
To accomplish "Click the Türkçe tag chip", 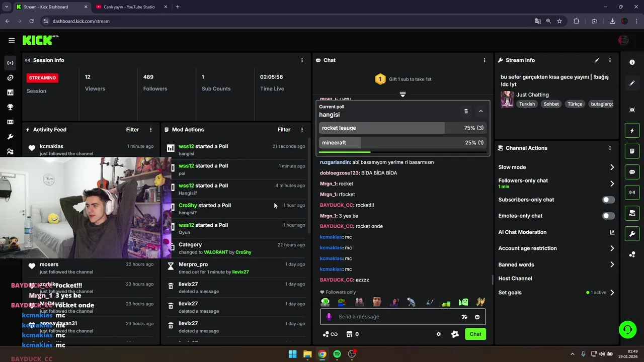I will tap(575, 104).
